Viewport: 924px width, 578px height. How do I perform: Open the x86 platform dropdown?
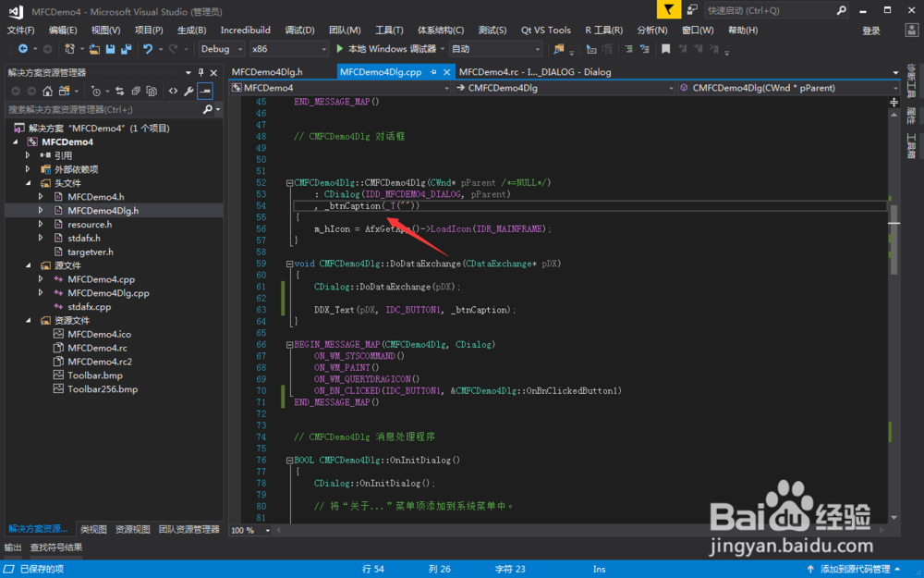pos(288,49)
